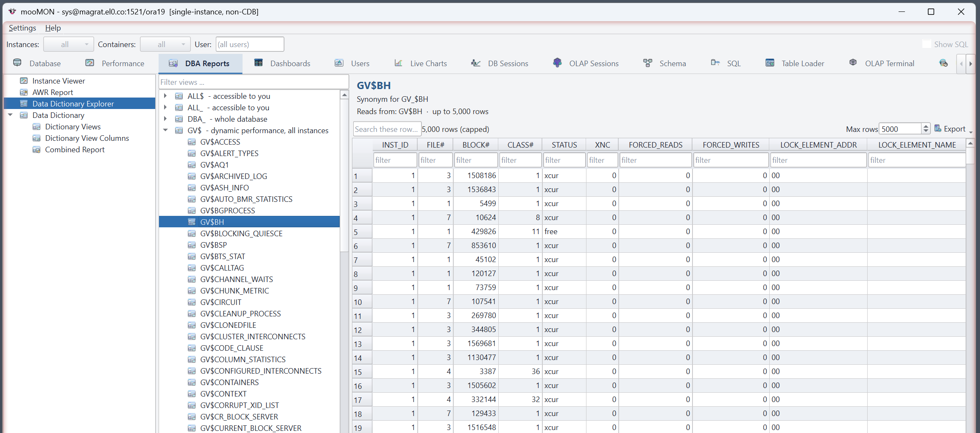Decrease Max rows with the stepper down arrow
Image resolution: width=980 pixels, height=433 pixels.
(926, 131)
